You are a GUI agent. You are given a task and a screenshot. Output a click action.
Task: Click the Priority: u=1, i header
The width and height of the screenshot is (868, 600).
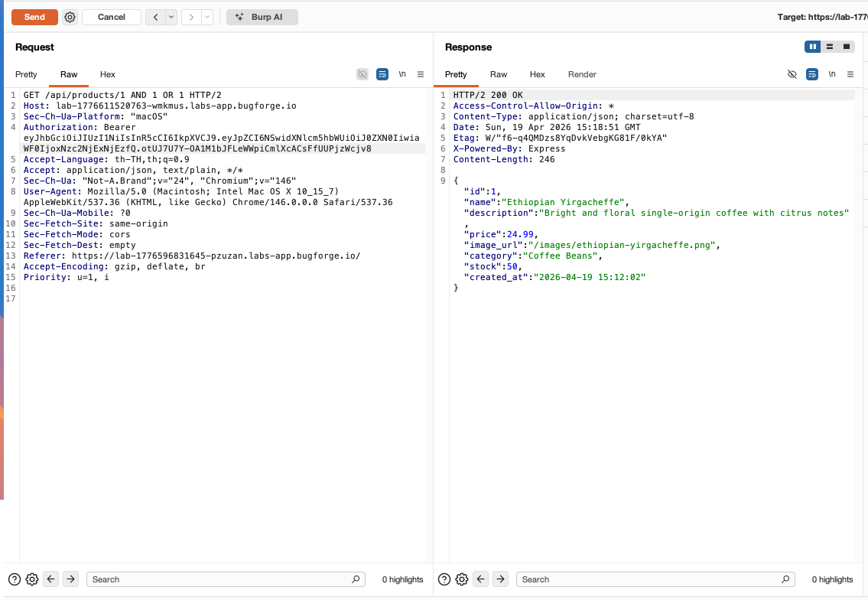pos(67,278)
